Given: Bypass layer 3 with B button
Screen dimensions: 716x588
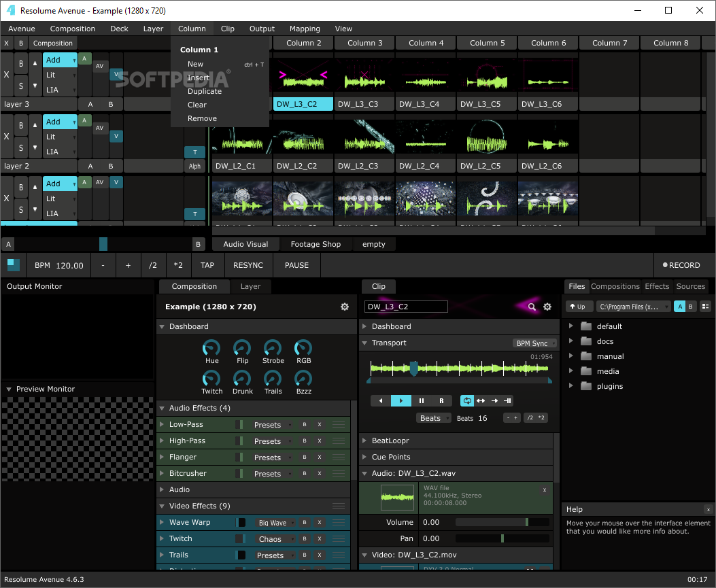Looking at the screenshot, I should [21, 63].
